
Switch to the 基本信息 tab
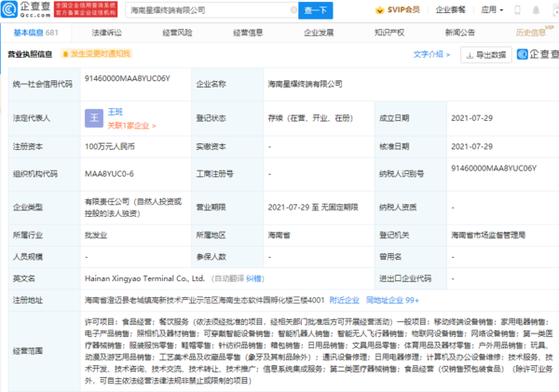point(35,33)
